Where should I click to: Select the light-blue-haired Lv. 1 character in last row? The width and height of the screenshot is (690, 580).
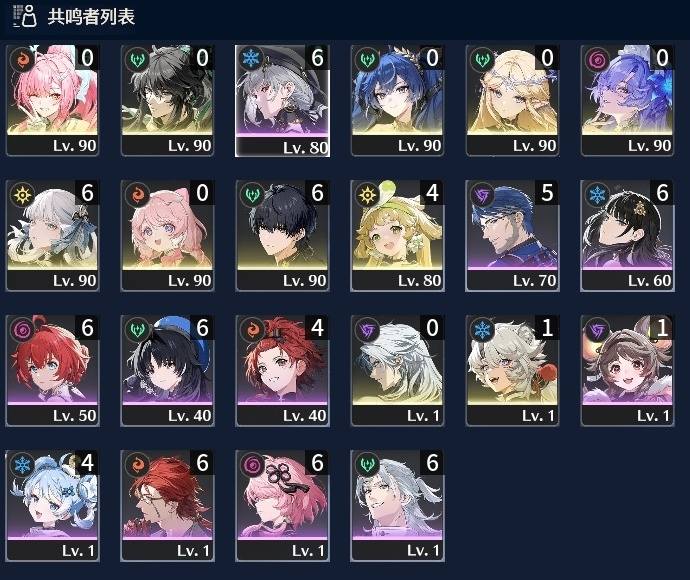(x=52, y=506)
